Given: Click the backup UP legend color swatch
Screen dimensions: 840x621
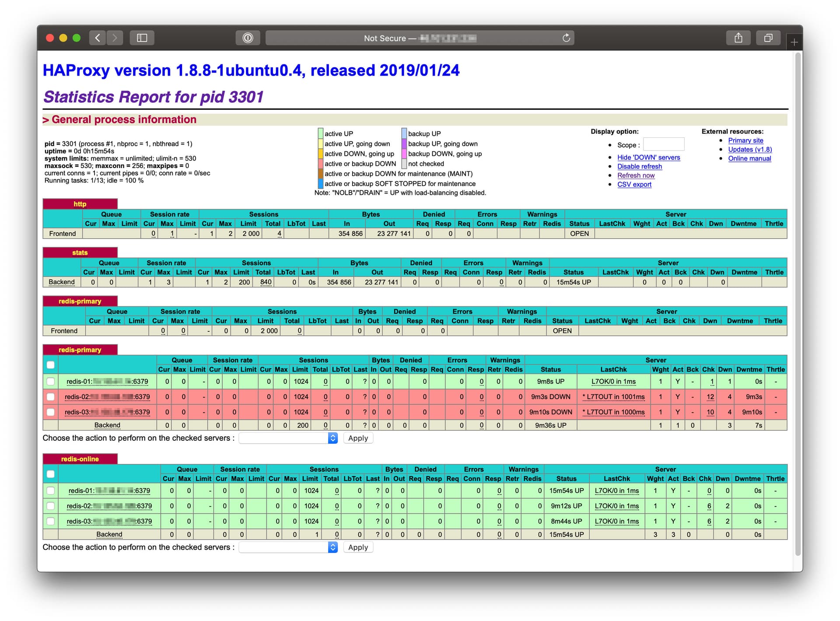Looking at the screenshot, I should 404,133.
